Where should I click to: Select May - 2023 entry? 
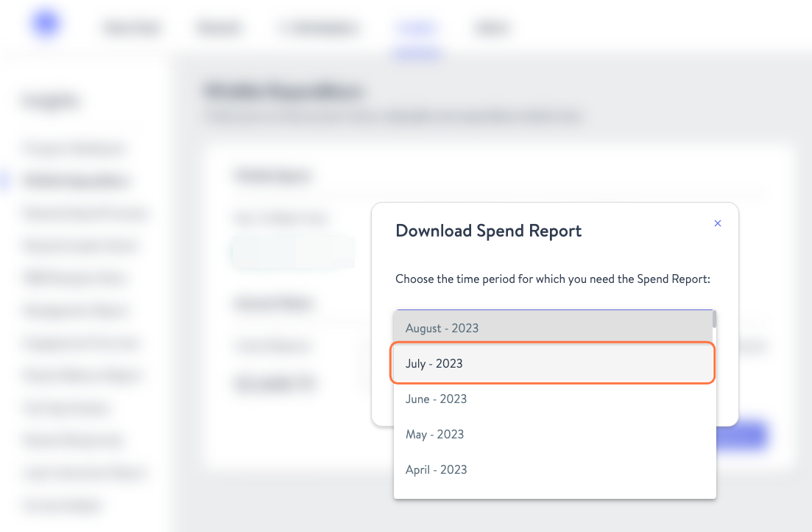(x=553, y=434)
